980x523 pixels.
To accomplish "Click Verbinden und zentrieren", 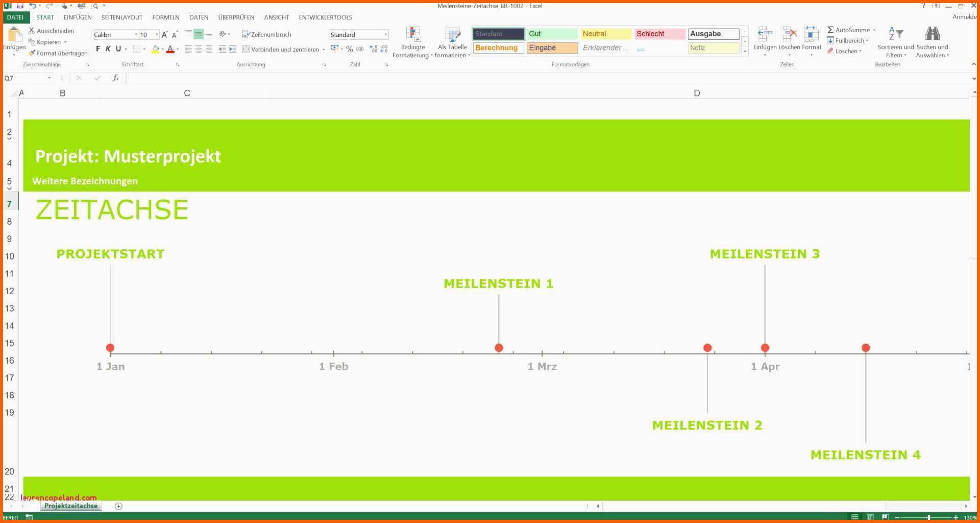I will click(281, 49).
